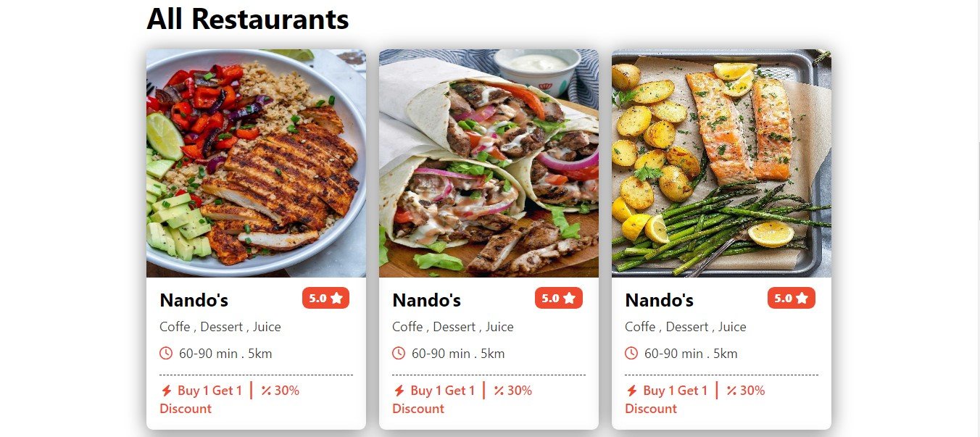Click the Buy 1 Get 1 offer on the first card
980x437 pixels.
click(209, 391)
